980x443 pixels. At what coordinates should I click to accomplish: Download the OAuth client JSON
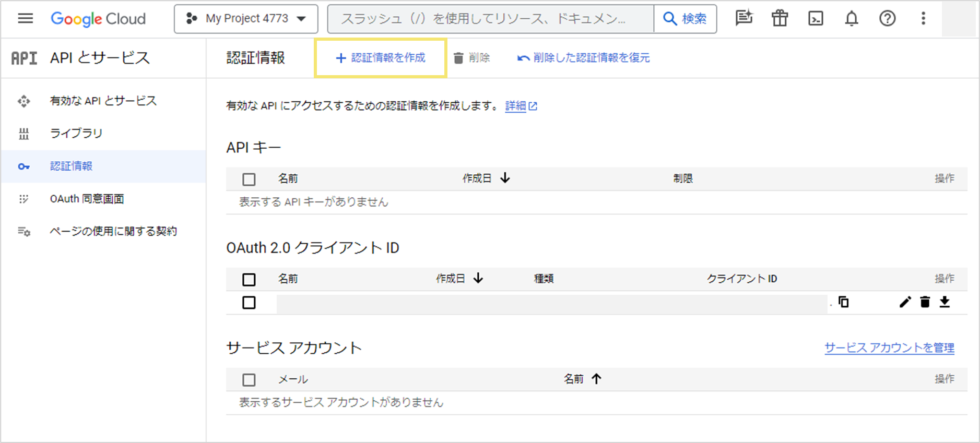click(x=945, y=302)
